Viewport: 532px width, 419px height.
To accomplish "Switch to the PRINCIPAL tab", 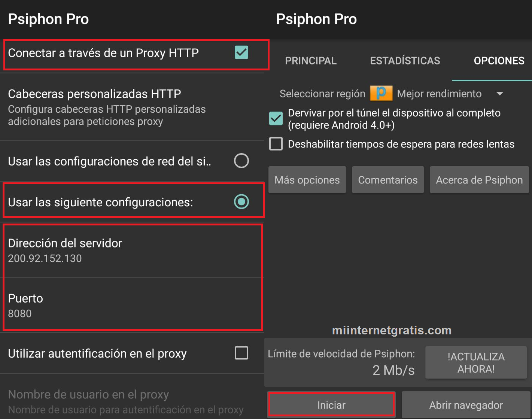I will [311, 61].
